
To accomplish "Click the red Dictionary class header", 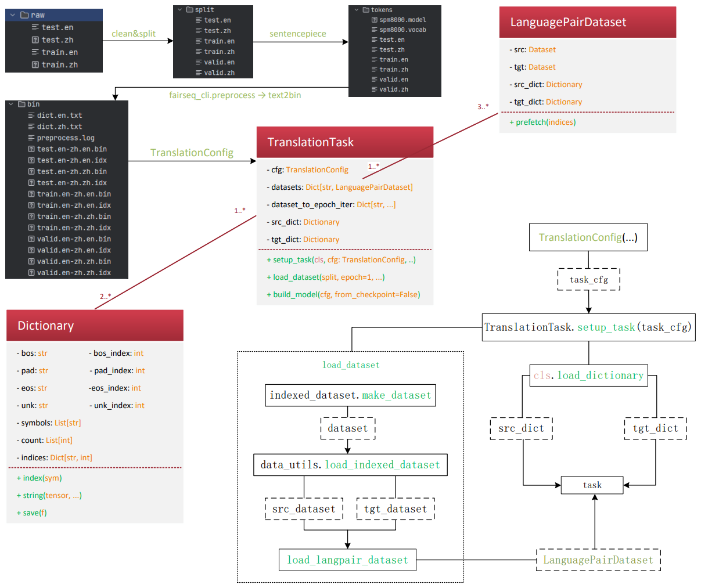I will [x=95, y=326].
